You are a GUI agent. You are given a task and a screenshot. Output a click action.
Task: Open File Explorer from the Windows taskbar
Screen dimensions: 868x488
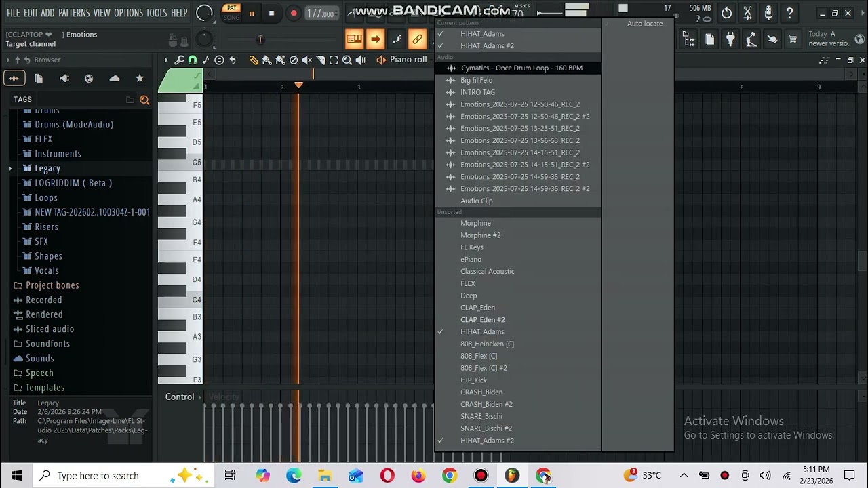pyautogui.click(x=325, y=476)
